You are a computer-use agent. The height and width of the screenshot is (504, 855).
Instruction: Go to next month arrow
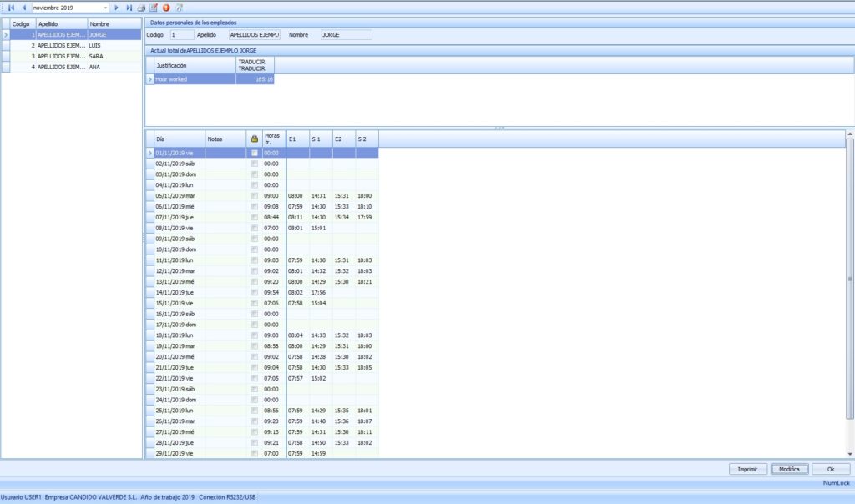[117, 8]
